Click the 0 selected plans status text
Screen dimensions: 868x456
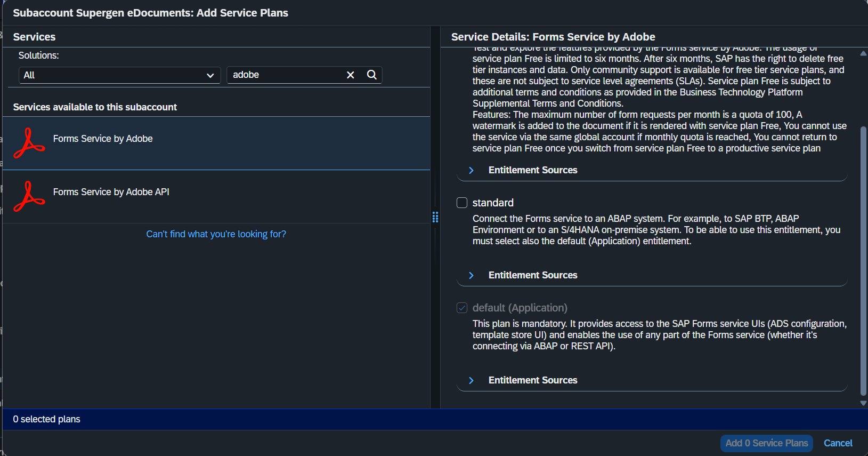(46, 419)
